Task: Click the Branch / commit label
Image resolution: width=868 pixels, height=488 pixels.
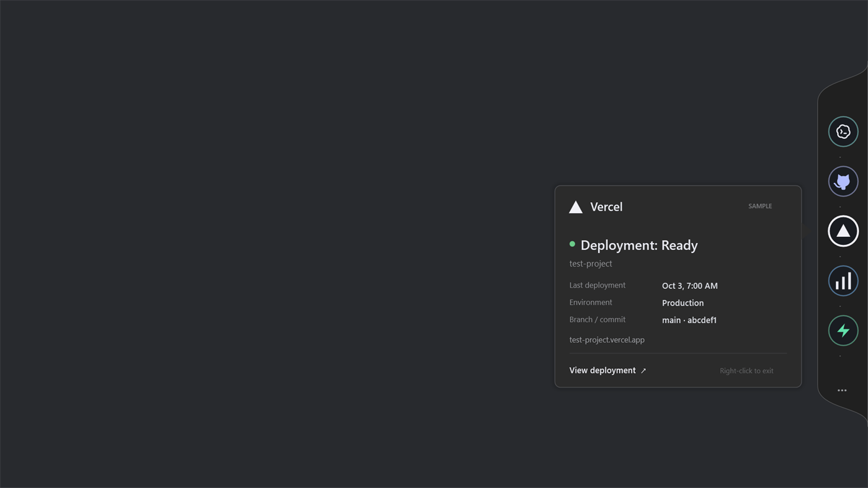Action: pos(597,319)
